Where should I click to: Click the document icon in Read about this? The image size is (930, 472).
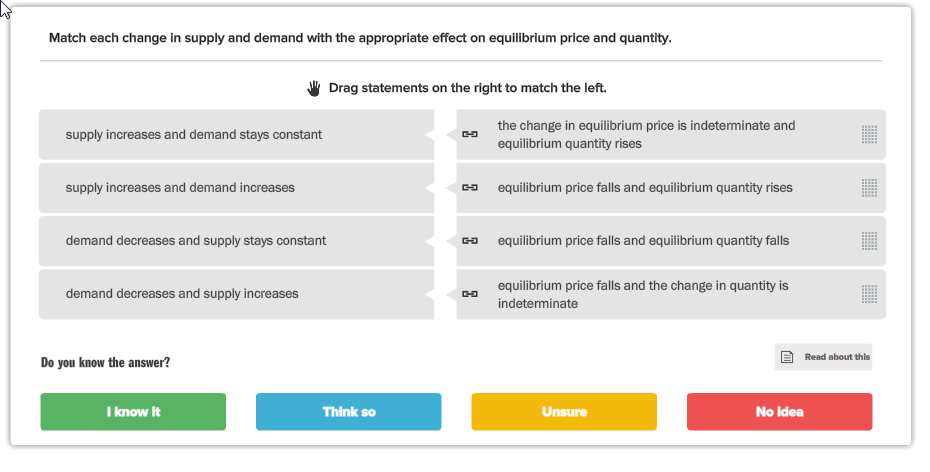click(787, 357)
